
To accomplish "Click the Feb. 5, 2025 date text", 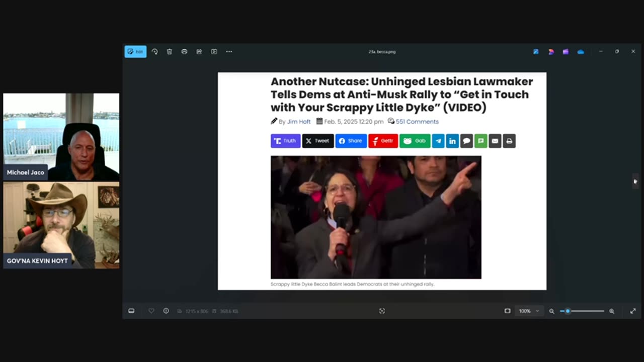I will click(x=354, y=122).
